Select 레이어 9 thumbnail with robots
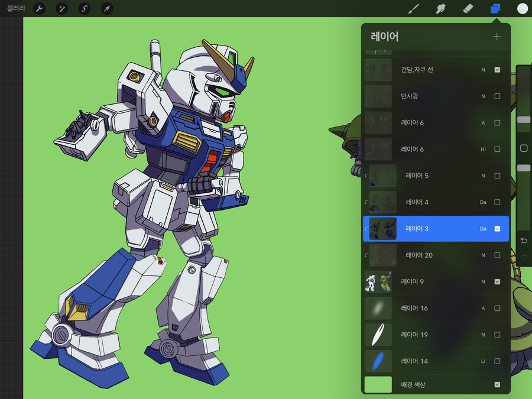 [378, 281]
